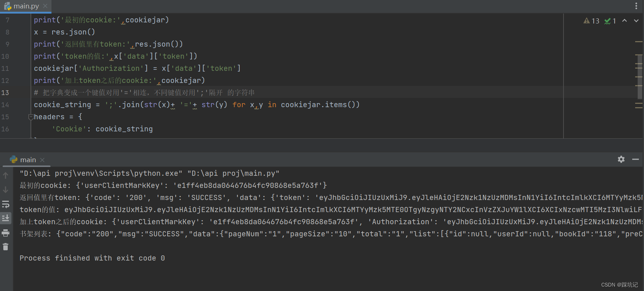
Task: Click gutter at line number 13
Action: [x=5, y=92]
